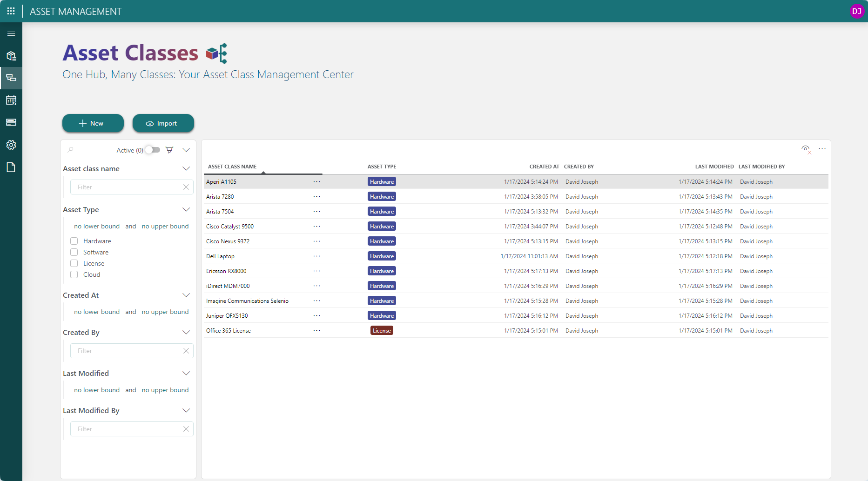Check the Hardware asset type checkbox
Screen dimensions: 868x481
pos(74,241)
